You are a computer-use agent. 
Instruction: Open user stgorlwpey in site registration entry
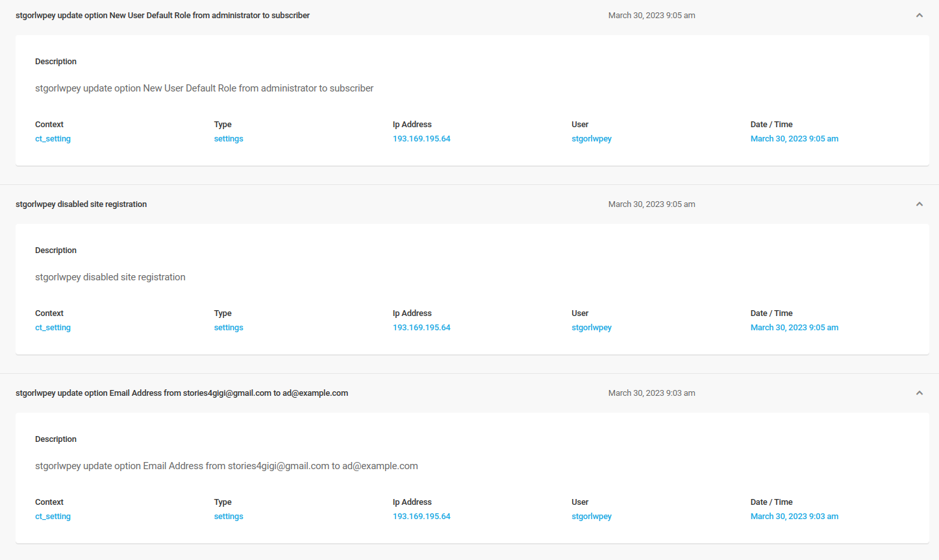[x=591, y=328]
